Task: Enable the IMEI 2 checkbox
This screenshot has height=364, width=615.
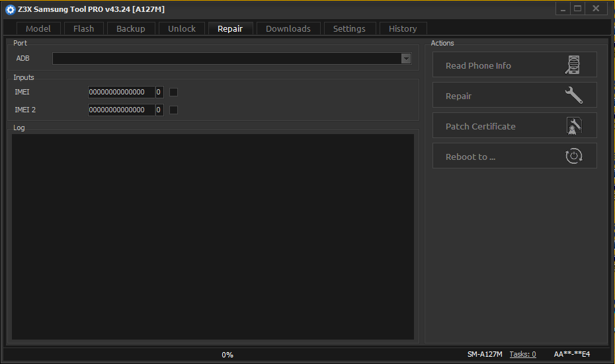Action: click(173, 110)
